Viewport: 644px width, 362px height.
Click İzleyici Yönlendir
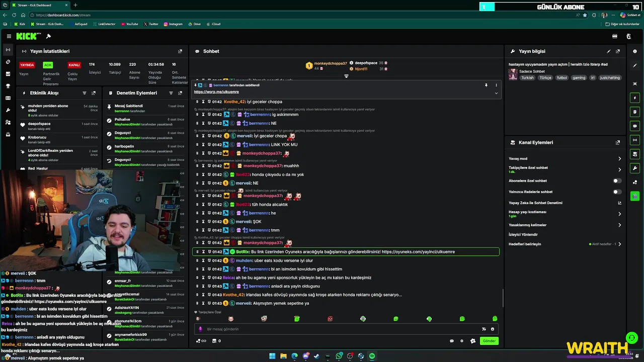click(523, 235)
